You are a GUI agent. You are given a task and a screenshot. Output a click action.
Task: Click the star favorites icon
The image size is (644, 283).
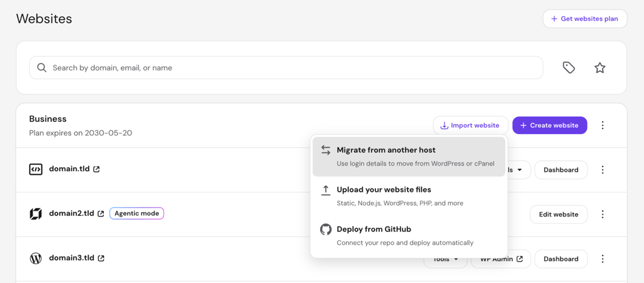point(599,68)
